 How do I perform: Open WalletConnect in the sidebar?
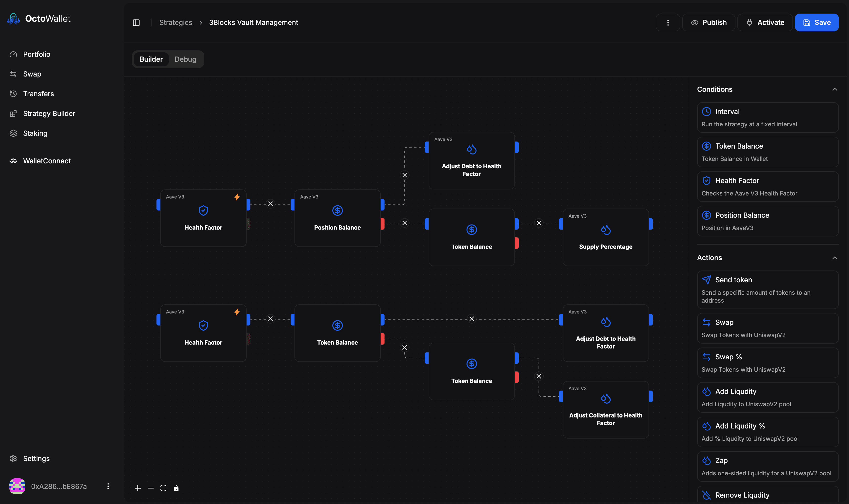tap(47, 161)
